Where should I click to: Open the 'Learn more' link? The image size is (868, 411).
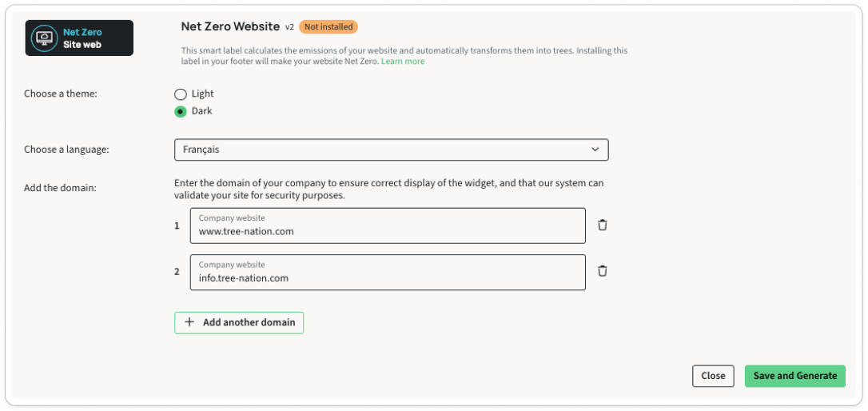click(x=403, y=62)
